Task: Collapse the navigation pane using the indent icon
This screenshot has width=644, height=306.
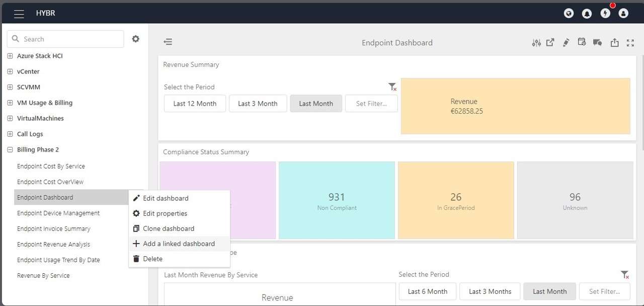Action: pyautogui.click(x=168, y=42)
